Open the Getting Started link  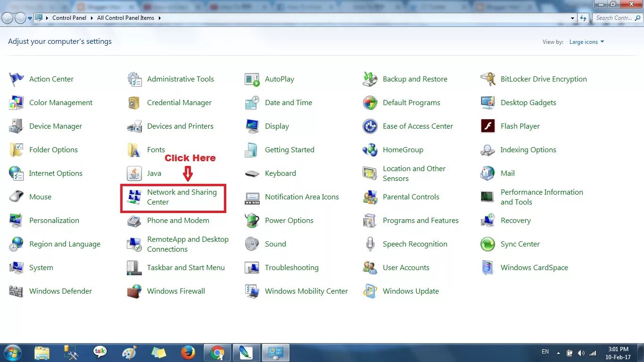[289, 150]
